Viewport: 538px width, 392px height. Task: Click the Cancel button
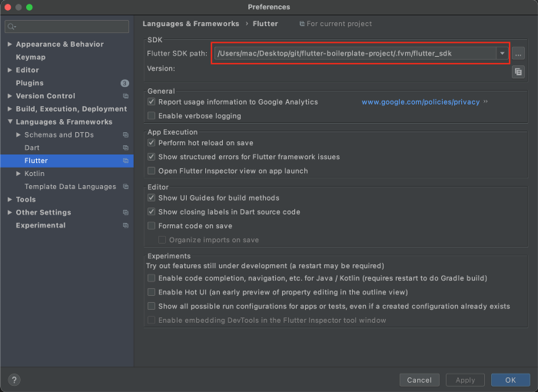(419, 380)
